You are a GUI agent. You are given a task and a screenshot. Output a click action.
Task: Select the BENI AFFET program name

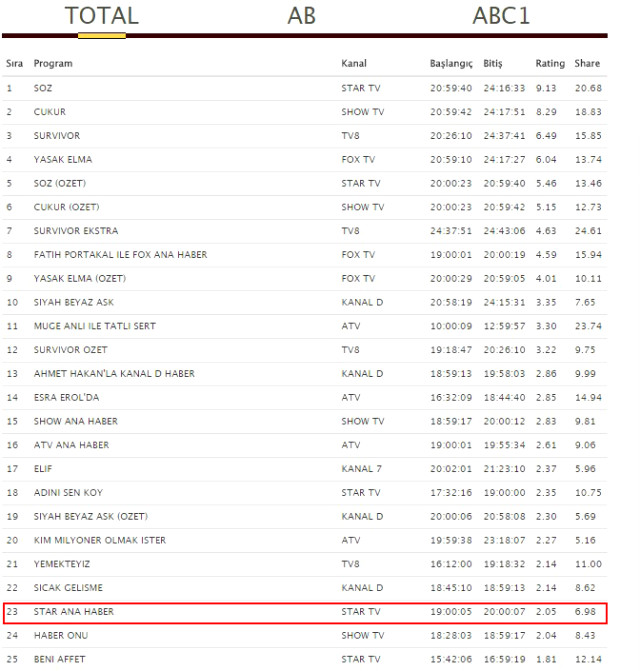[x=59, y=659]
